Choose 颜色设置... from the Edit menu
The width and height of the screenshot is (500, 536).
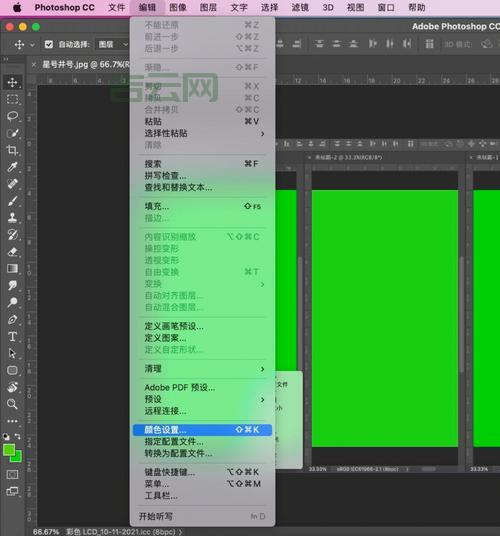point(202,430)
